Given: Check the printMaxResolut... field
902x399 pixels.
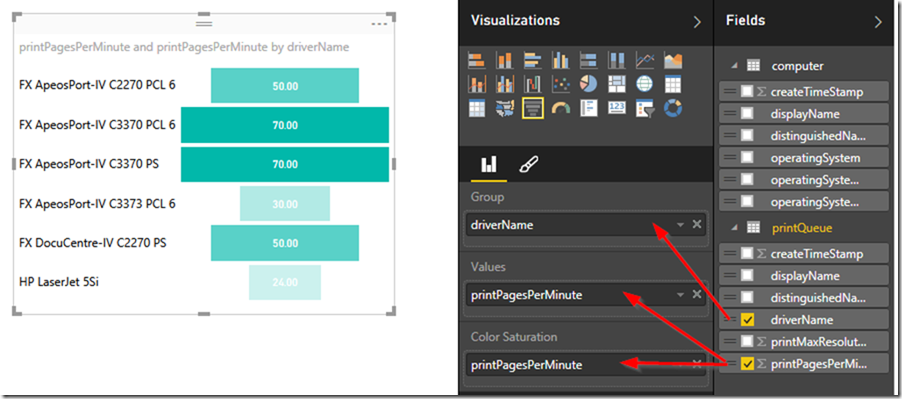Looking at the screenshot, I should click(x=747, y=342).
